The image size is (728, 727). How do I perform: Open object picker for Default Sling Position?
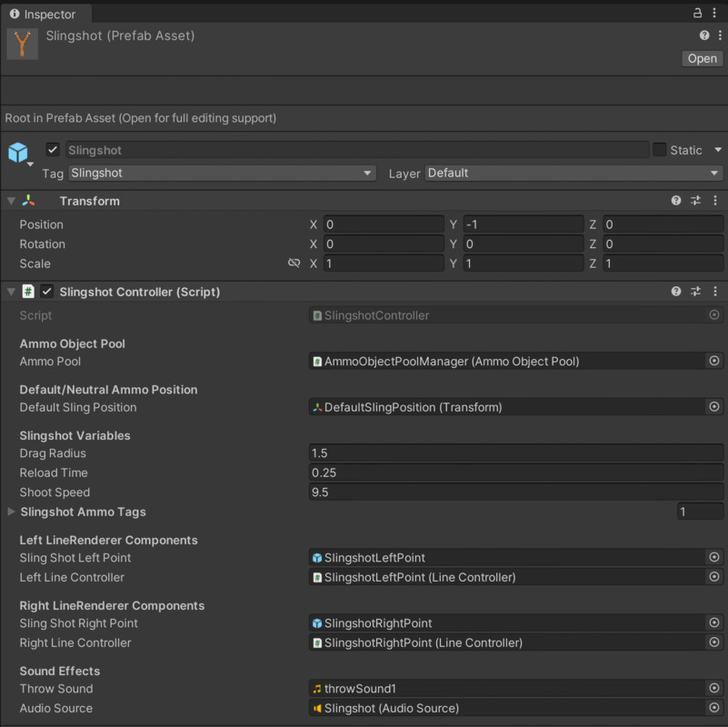point(714,407)
